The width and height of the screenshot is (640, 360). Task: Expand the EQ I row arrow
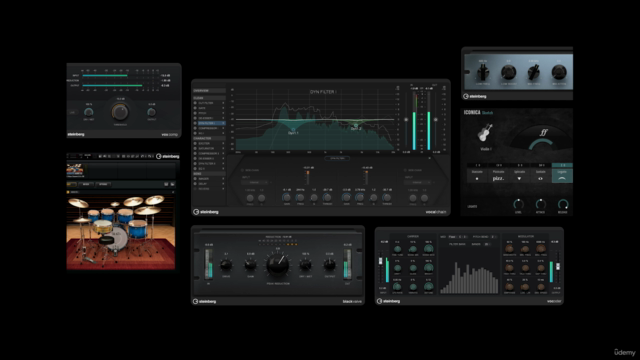point(223,133)
